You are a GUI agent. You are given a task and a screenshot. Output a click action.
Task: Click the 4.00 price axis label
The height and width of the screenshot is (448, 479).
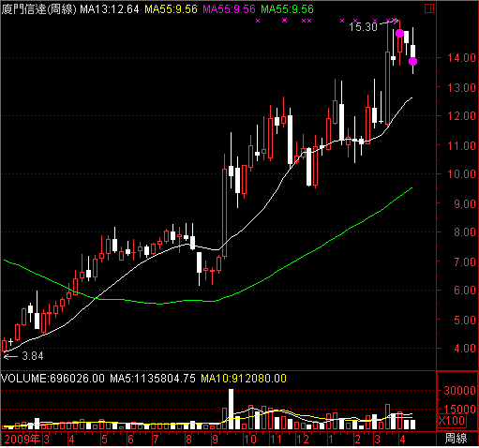[x=465, y=349]
